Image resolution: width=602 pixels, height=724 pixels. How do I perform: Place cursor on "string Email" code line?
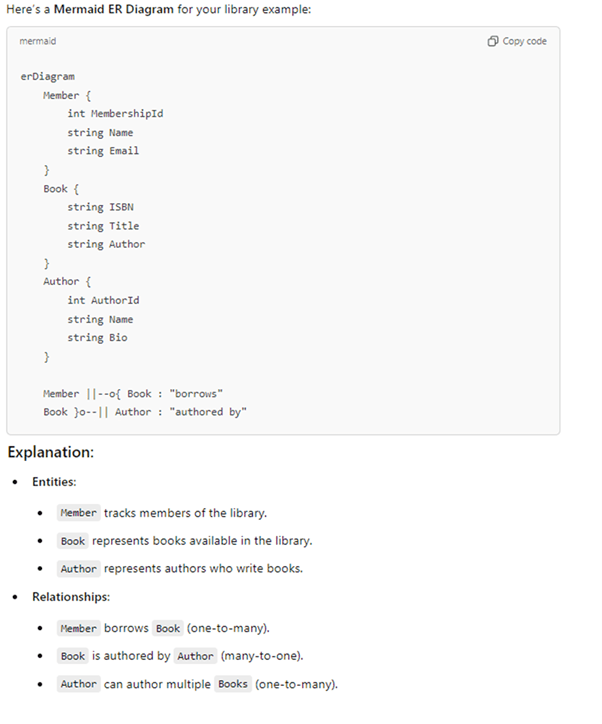pos(103,151)
